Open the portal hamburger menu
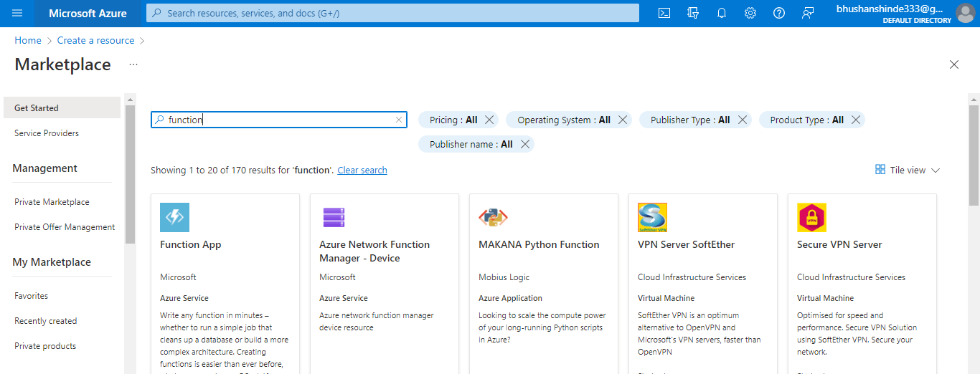 [x=18, y=13]
